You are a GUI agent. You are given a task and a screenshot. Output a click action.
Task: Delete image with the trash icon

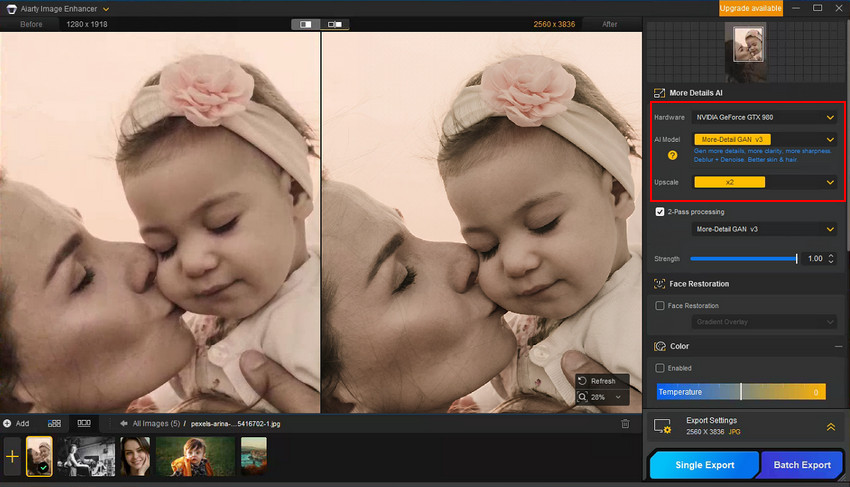tap(625, 424)
